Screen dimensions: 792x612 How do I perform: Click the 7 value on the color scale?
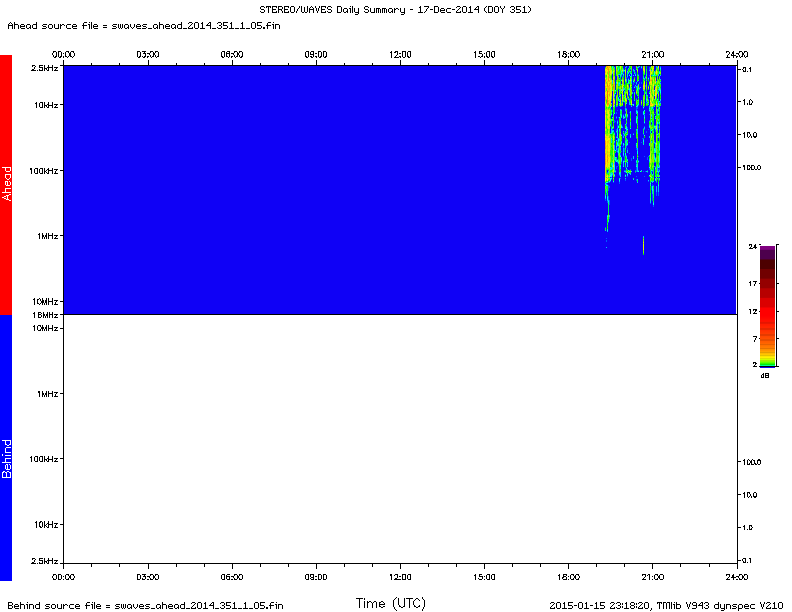(x=755, y=338)
